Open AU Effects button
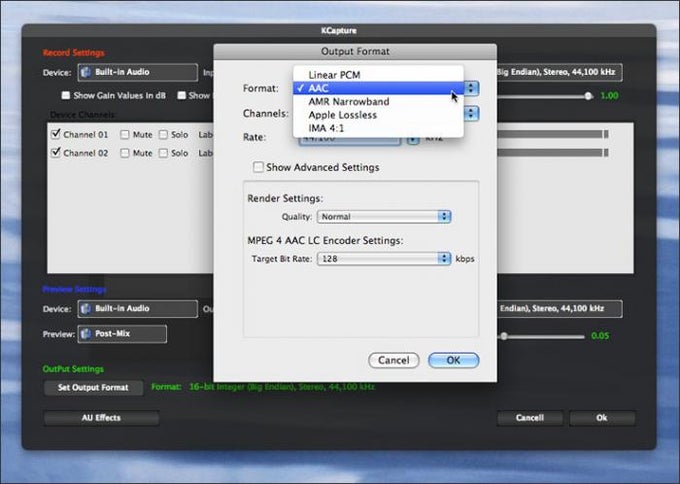The image size is (680, 484). [101, 418]
